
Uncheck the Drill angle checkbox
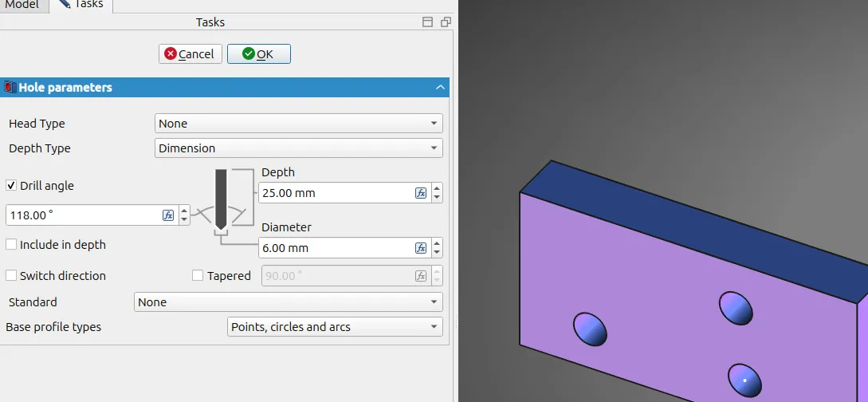point(11,186)
